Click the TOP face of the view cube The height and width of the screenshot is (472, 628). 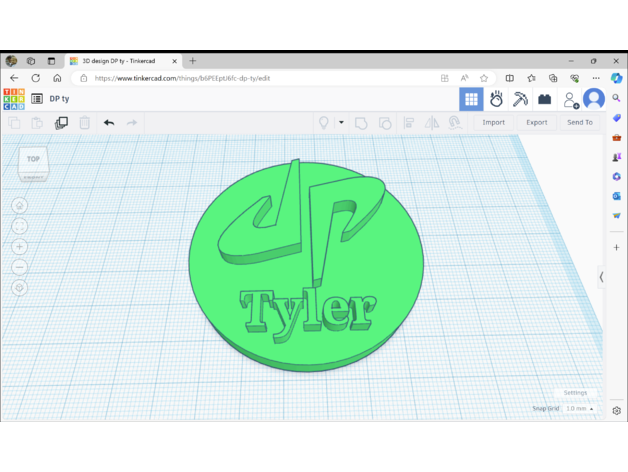tap(33, 159)
